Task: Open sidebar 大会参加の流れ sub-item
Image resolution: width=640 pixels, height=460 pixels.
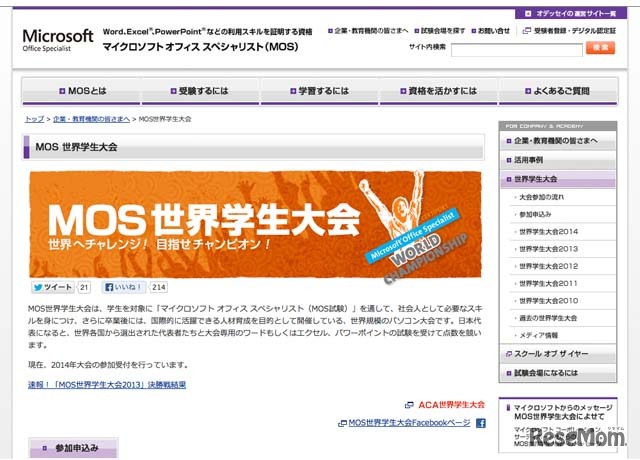Action: [562, 197]
